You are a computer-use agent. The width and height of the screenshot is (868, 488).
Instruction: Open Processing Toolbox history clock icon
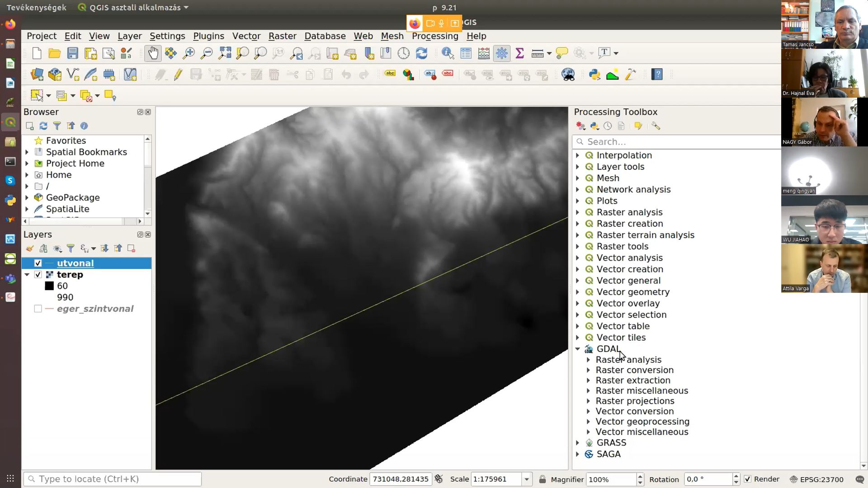click(608, 126)
